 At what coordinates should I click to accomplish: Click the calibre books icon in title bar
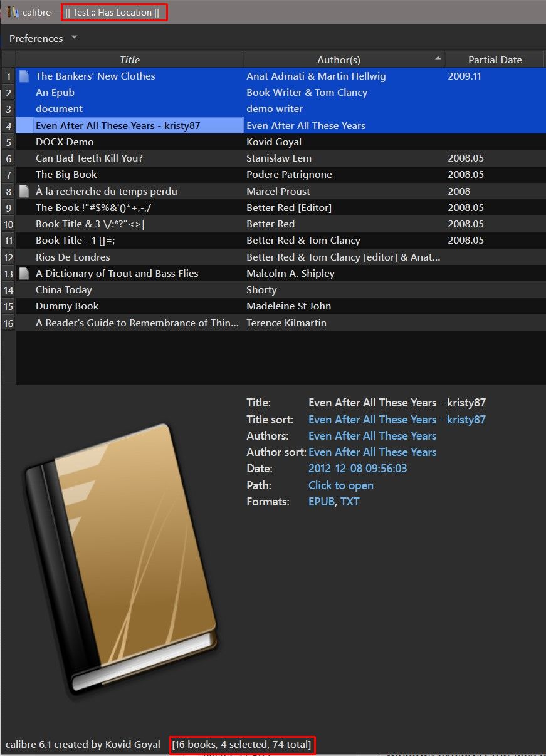pos(13,12)
